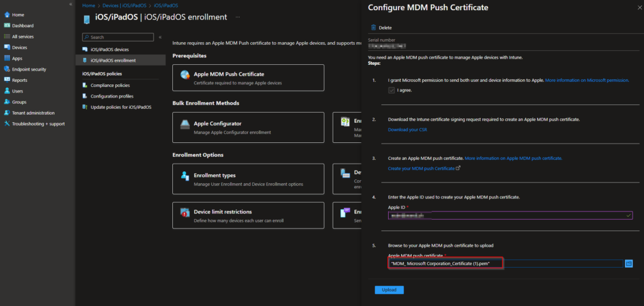Click the resource menu Search field
The image size is (644, 306).
click(x=118, y=37)
